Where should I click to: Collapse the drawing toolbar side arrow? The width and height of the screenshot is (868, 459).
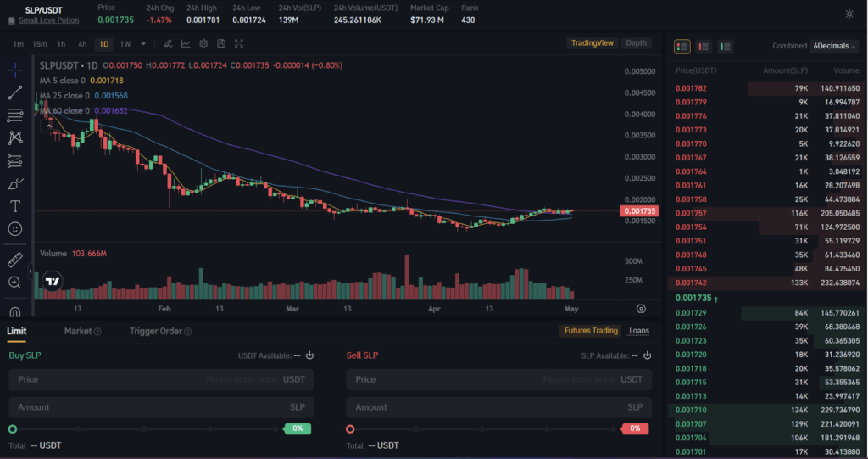tap(31, 271)
